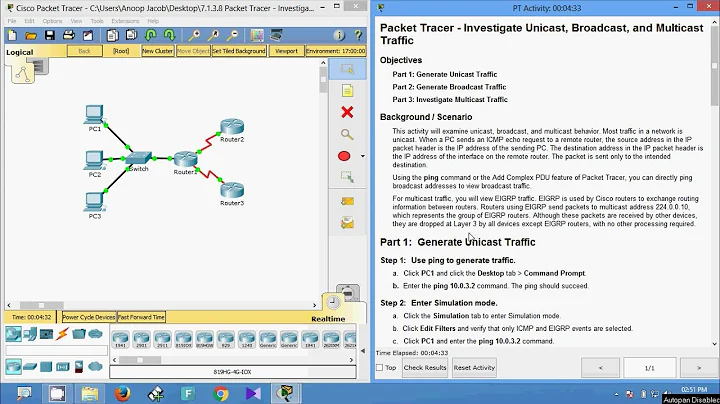The height and width of the screenshot is (404, 720).
Task: Click the network information 'i' icon
Action: pos(339,35)
